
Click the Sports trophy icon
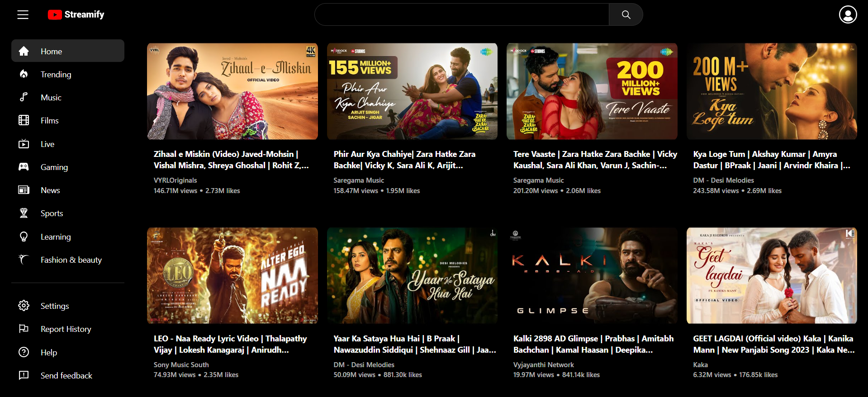[24, 213]
